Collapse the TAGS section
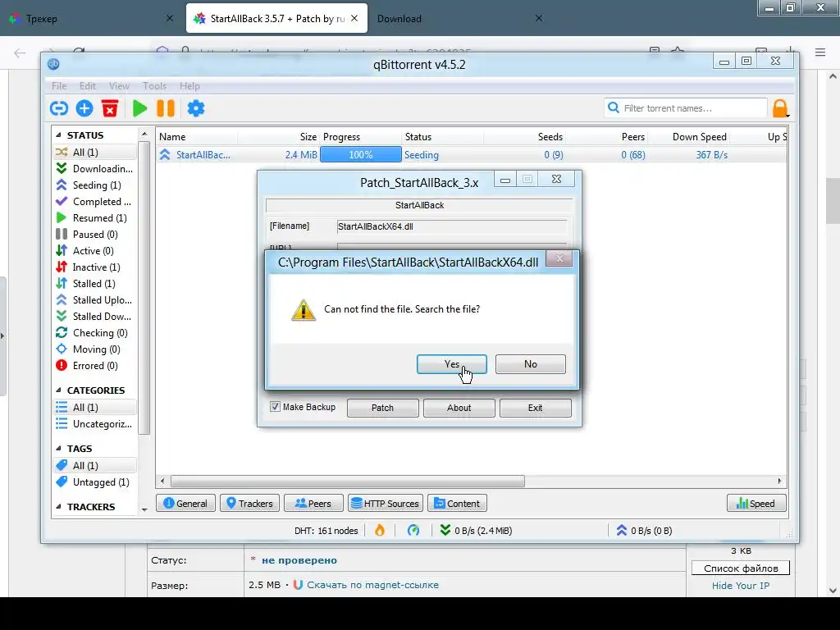 [x=58, y=449]
